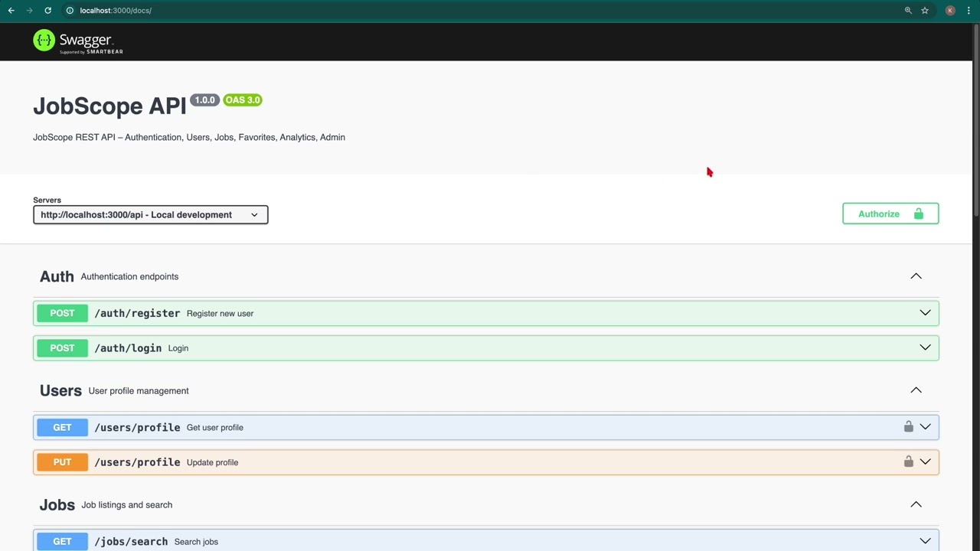Expand the PUT /users/profile chevron
The width and height of the screenshot is (980, 551).
[x=925, y=461]
